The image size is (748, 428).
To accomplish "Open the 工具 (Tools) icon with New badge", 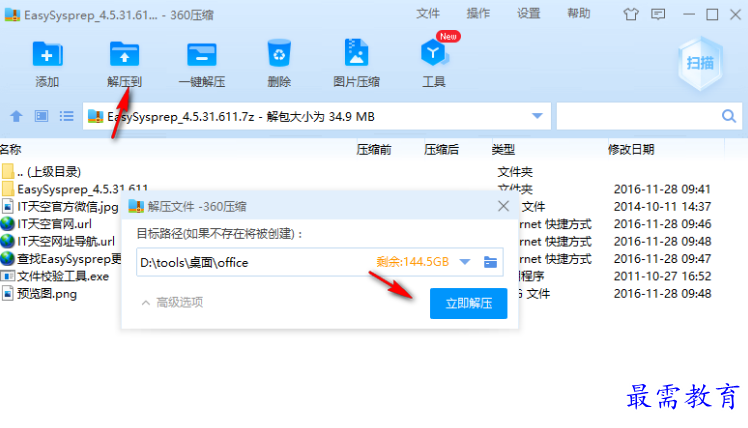I will 434,53.
